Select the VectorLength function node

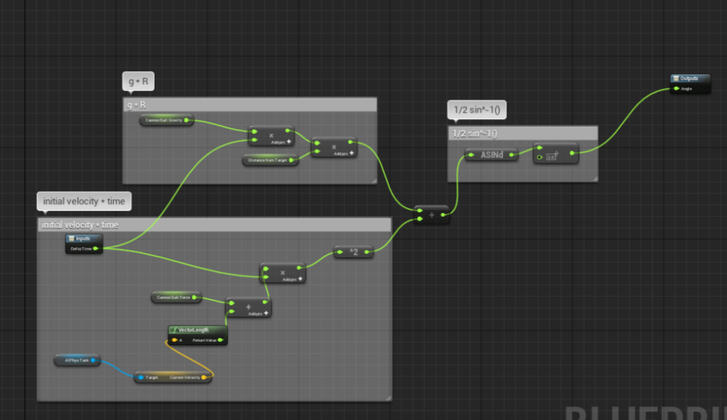pos(197,329)
